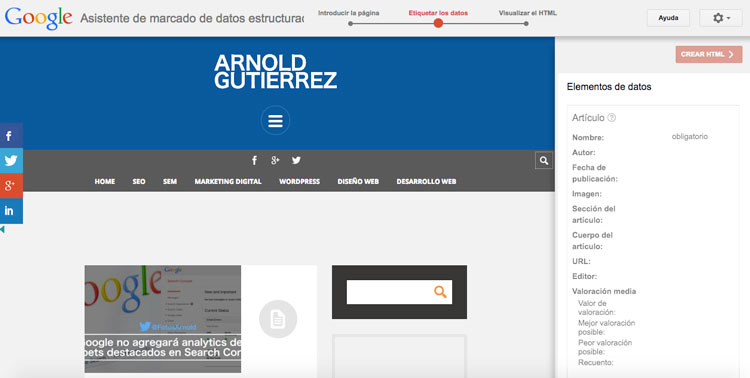Screen dimensions: 750x378
Task: Share via the Facebook sidebar icon
Action: click(11, 135)
